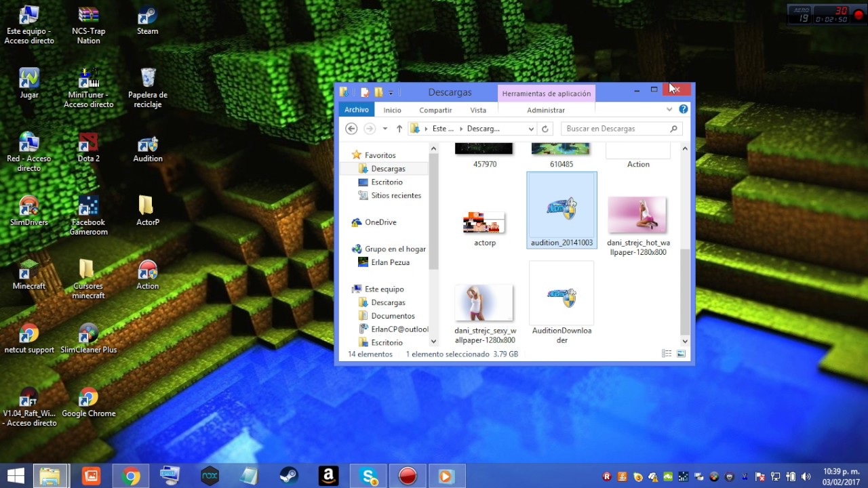
Task: Open Chrome from the taskbar
Action: click(131, 476)
